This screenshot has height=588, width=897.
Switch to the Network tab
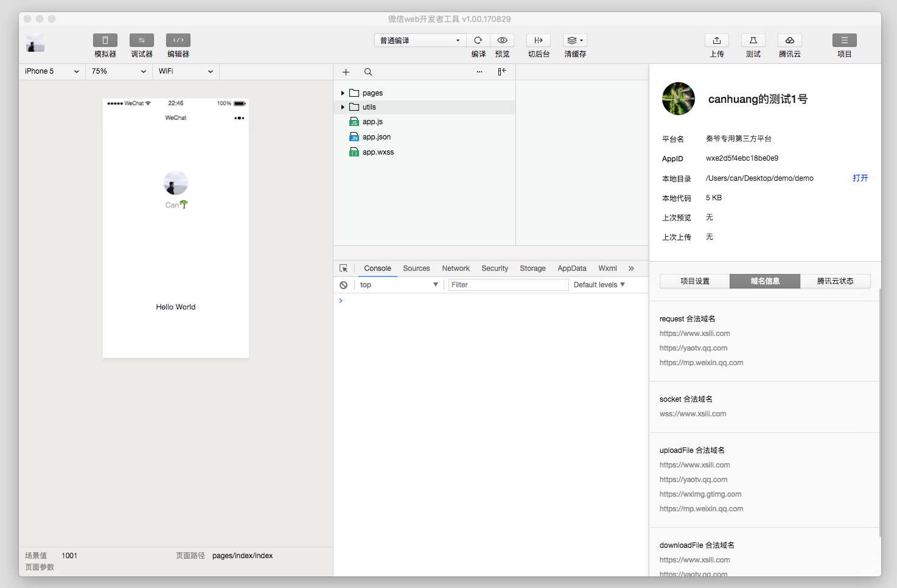coord(455,268)
